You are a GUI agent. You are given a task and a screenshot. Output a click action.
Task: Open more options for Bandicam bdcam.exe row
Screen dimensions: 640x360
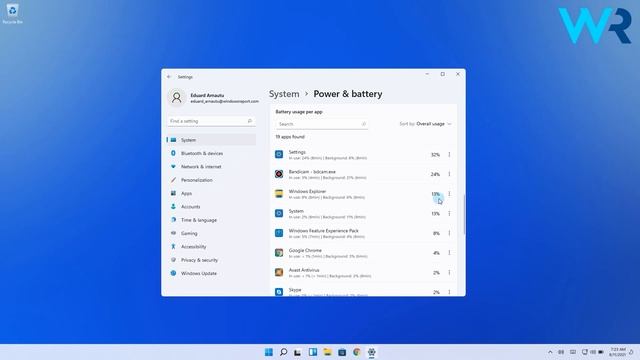pos(449,174)
